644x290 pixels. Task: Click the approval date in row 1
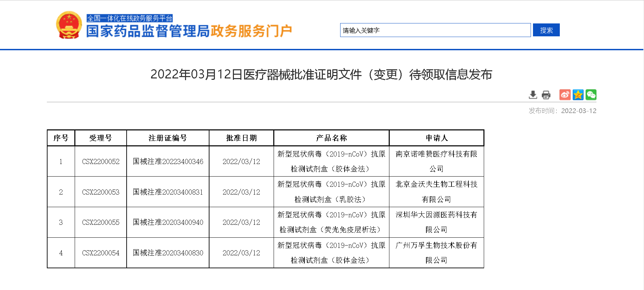coord(241,162)
